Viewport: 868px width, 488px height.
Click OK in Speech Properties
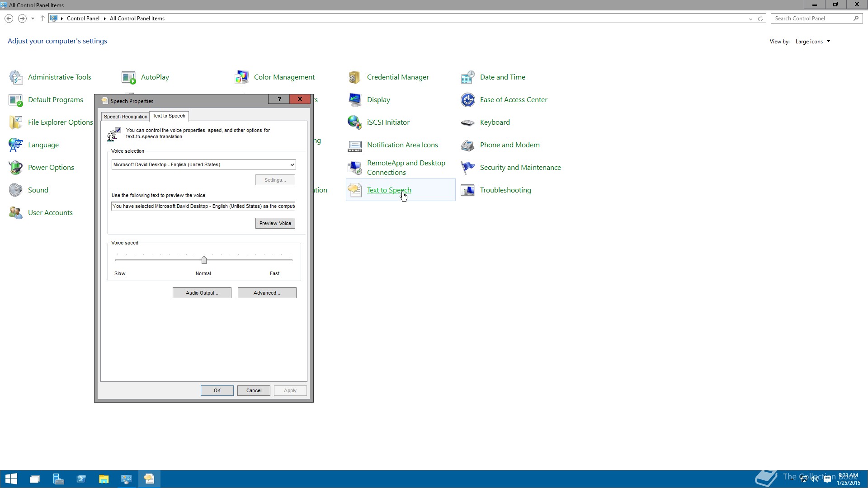217,390
